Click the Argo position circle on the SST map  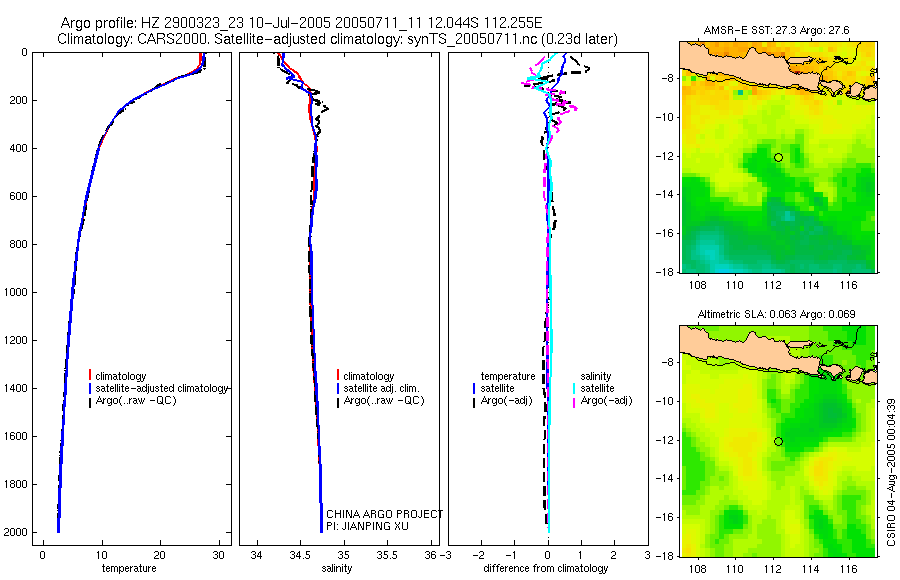[778, 157]
